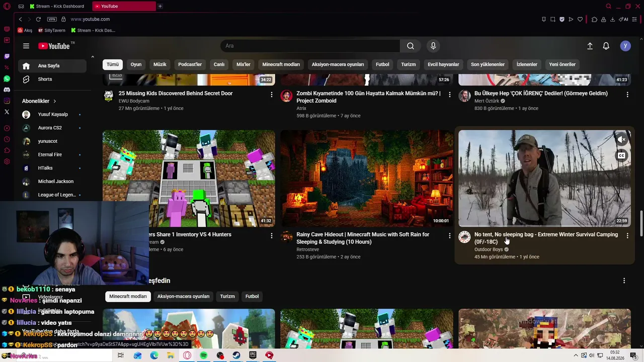This screenshot has width=644, height=362.
Task: Open options for Rainy Cave Hideout video
Action: (x=449, y=235)
